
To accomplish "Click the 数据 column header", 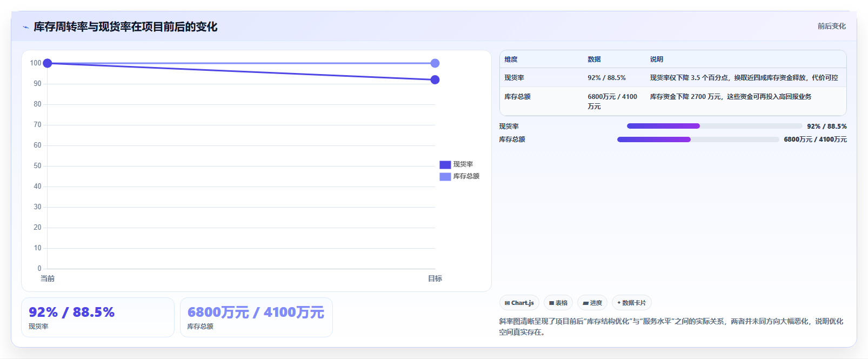I will coord(594,59).
